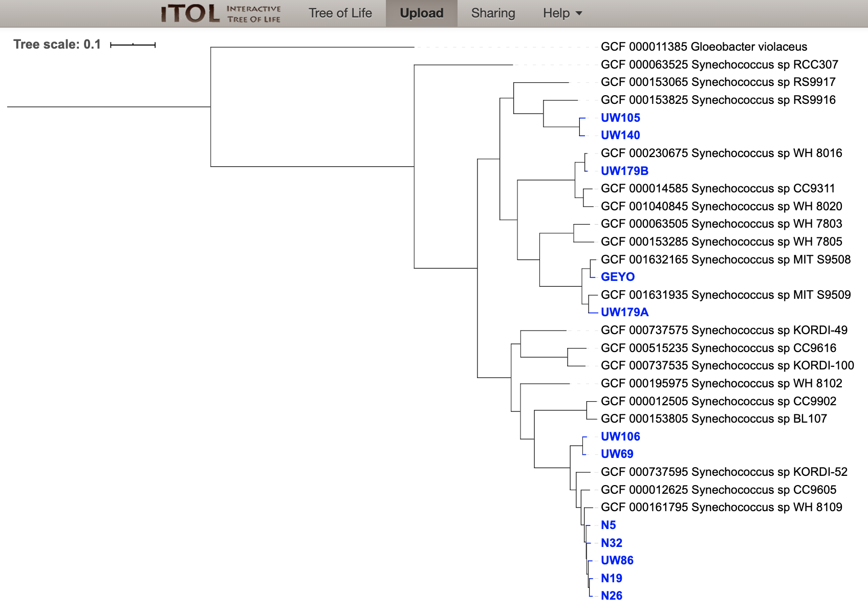This screenshot has height=614, width=868.
Task: Click the tree scale bar
Action: [x=133, y=45]
